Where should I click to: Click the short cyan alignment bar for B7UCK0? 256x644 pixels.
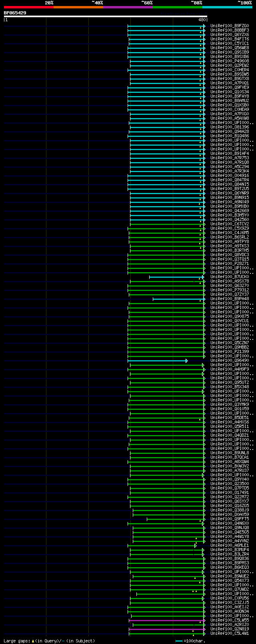click(176, 277)
